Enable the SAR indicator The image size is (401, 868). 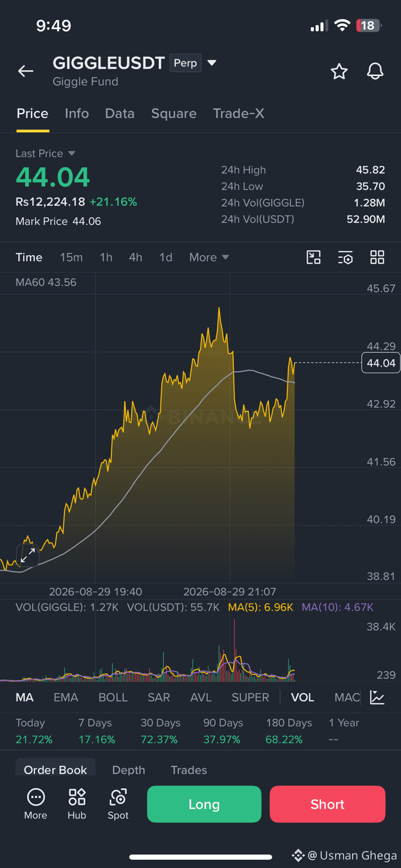coord(159,697)
